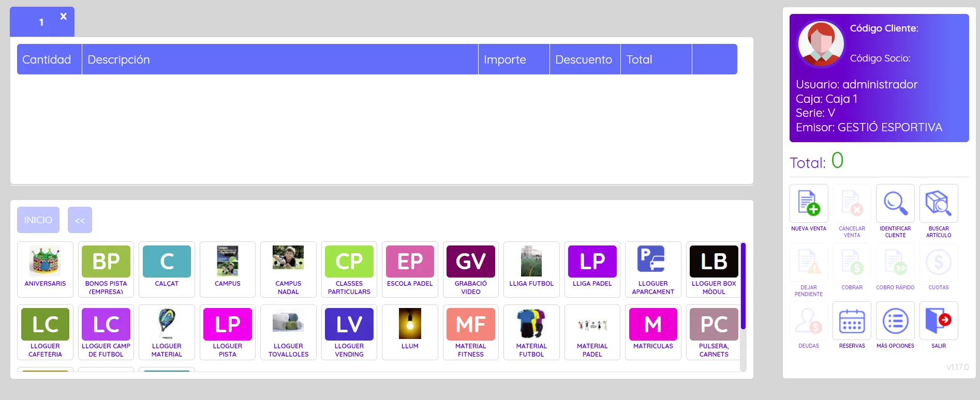The height and width of the screenshot is (400, 980).
Task: Select the LB Lloguer Box Mòdul tile
Action: [714, 269]
